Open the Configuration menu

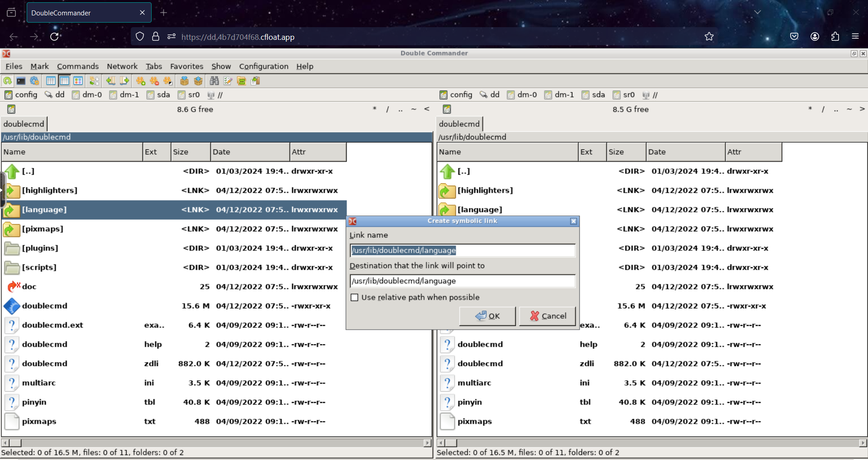[263, 66]
